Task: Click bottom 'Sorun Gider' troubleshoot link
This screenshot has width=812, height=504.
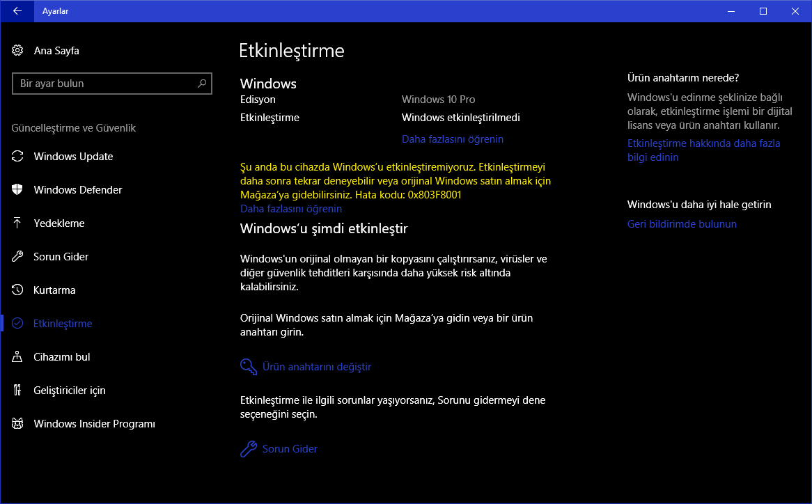Action: (x=290, y=448)
